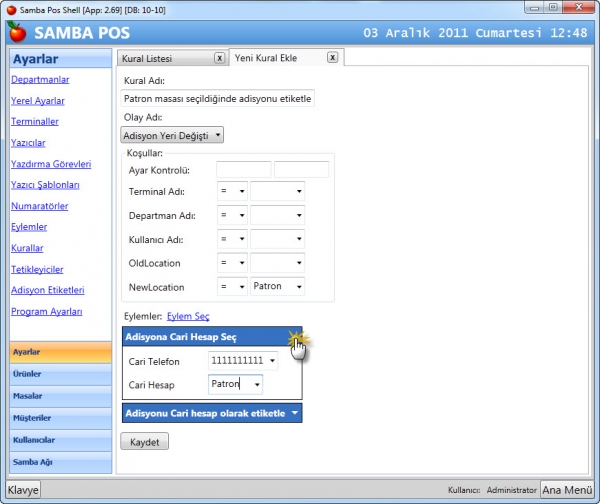Open Departman Adı value dropdown
This screenshot has height=504, width=600.
tap(277, 215)
